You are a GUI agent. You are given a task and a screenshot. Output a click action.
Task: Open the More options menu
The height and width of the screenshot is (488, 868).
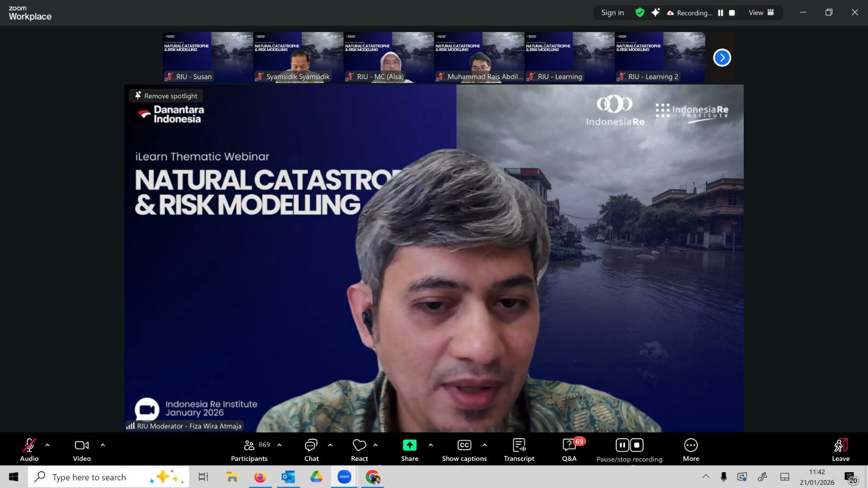(x=691, y=450)
